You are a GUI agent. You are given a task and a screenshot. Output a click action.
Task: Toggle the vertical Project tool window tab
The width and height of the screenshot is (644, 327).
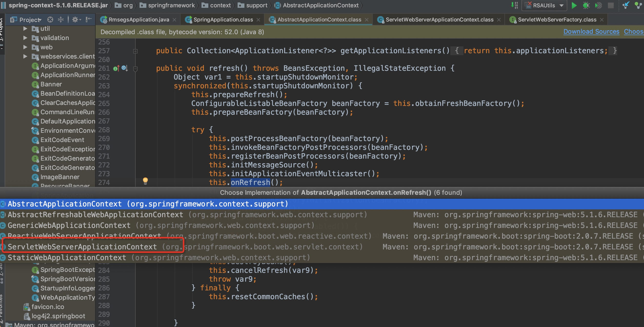tap(1, 30)
